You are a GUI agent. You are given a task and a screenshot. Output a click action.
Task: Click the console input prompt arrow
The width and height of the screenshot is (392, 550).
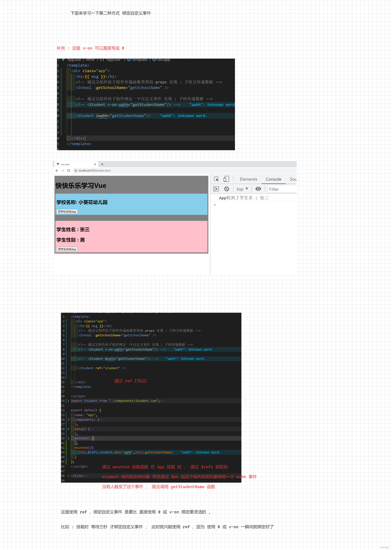point(215,205)
